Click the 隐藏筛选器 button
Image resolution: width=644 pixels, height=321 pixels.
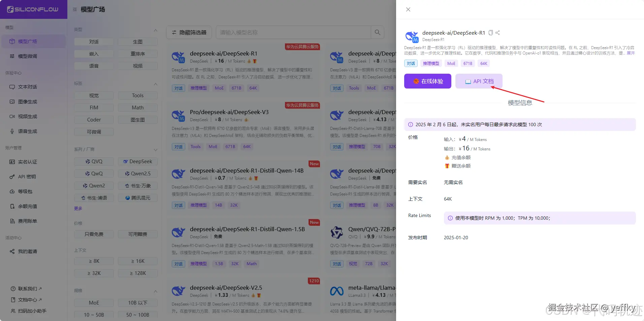pyautogui.click(x=189, y=32)
